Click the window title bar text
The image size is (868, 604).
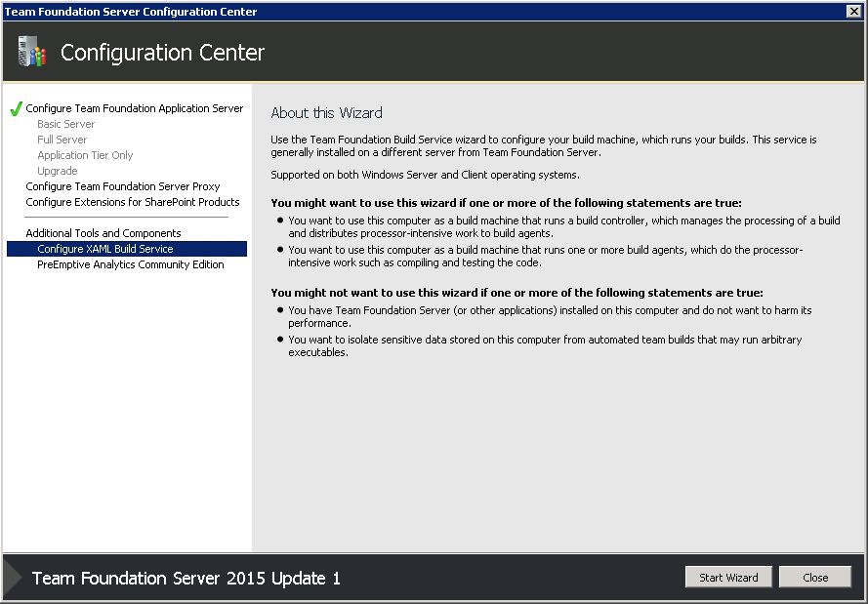[x=131, y=11]
